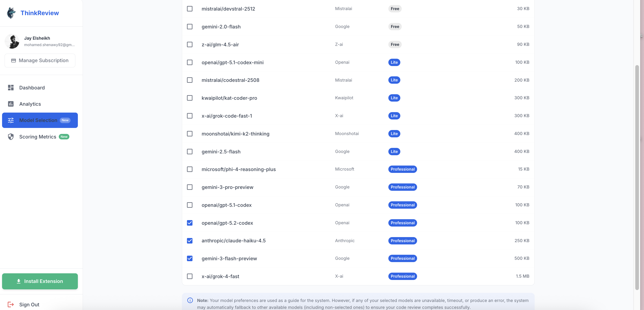Deselect the anthropic/claude-haiku-4.5 checkbox

189,241
